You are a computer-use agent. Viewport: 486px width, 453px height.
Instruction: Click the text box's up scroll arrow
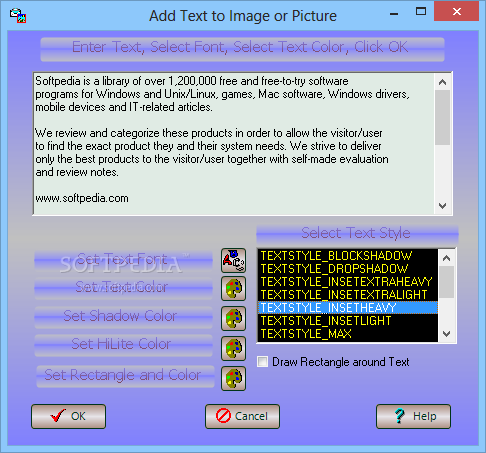[443, 82]
